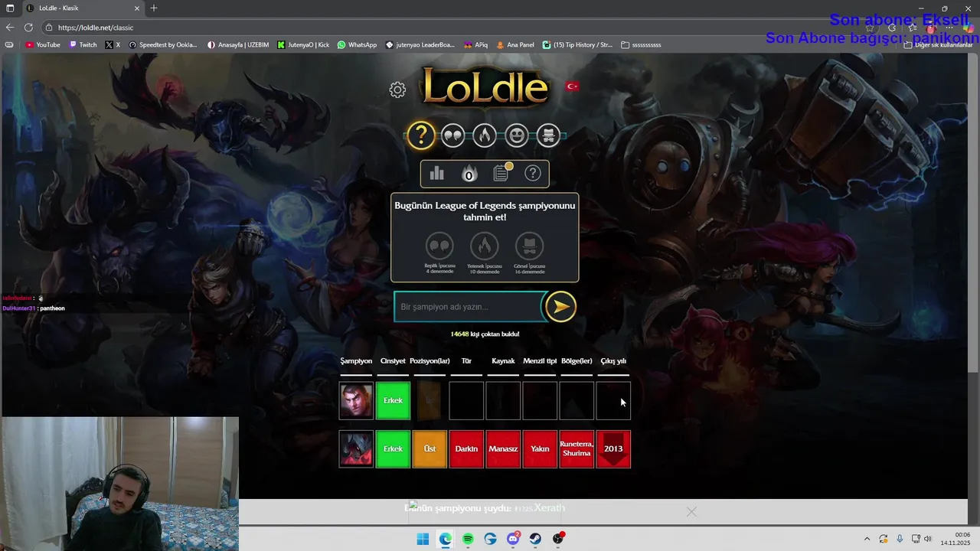Change language via Turkish flag

[572, 86]
